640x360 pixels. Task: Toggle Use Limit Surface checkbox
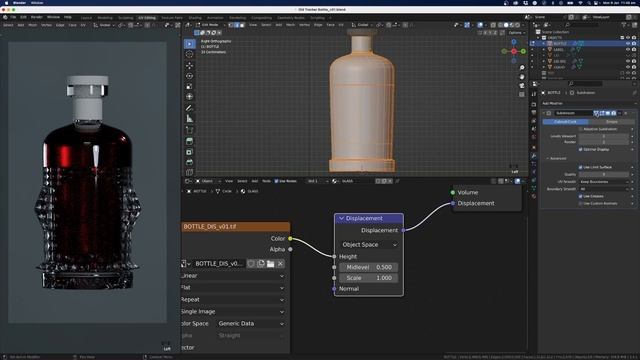pos(580,167)
